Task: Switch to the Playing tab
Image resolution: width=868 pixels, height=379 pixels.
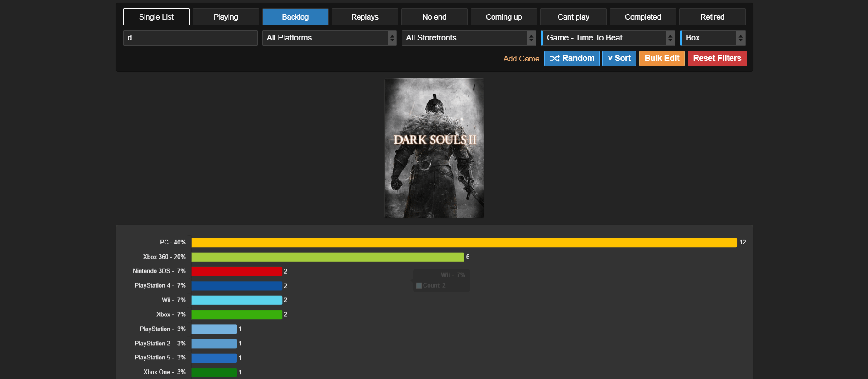Action: (226, 17)
